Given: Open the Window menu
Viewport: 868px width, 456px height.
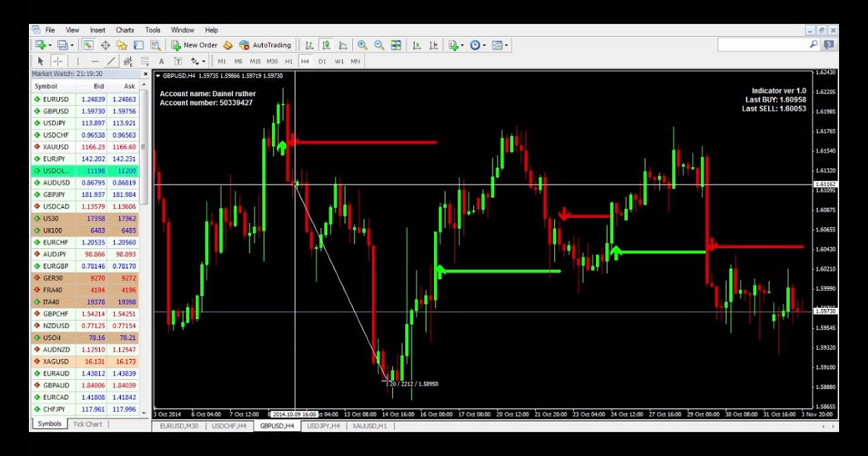Looking at the screenshot, I should coord(182,30).
